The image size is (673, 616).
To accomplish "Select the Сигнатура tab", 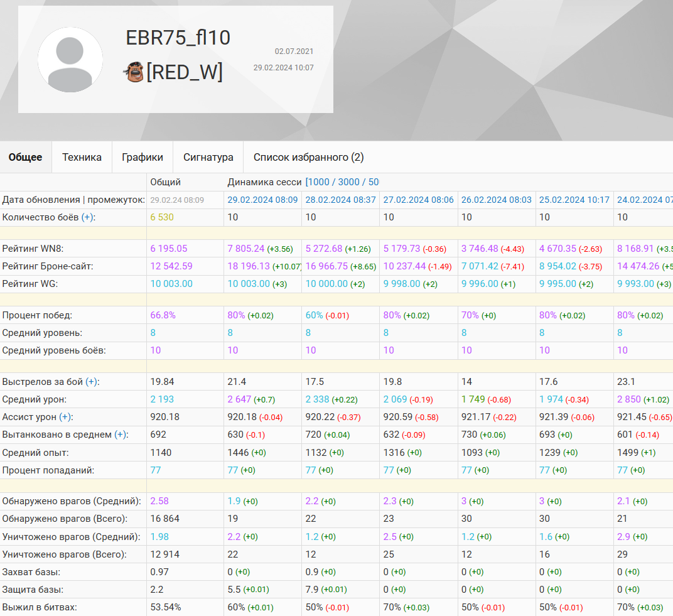I will (208, 157).
